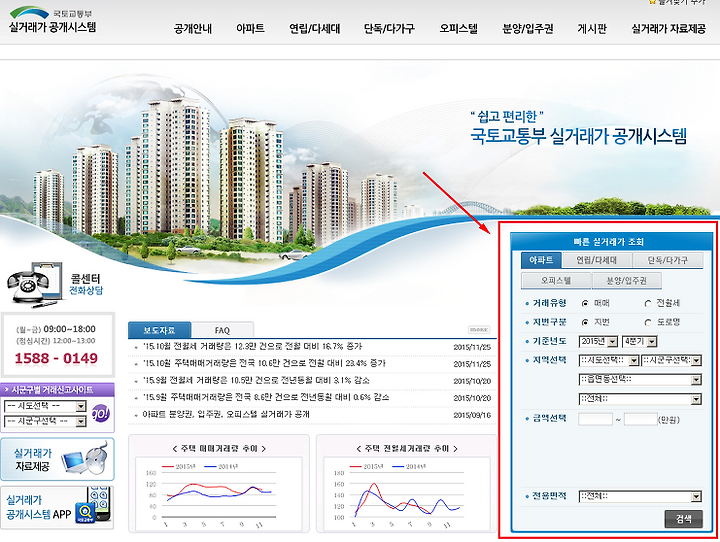Viewport: 720px width, 542px height.
Task: Open the ::전체:: dropdown below 읍면동선택
Action: 640,399
